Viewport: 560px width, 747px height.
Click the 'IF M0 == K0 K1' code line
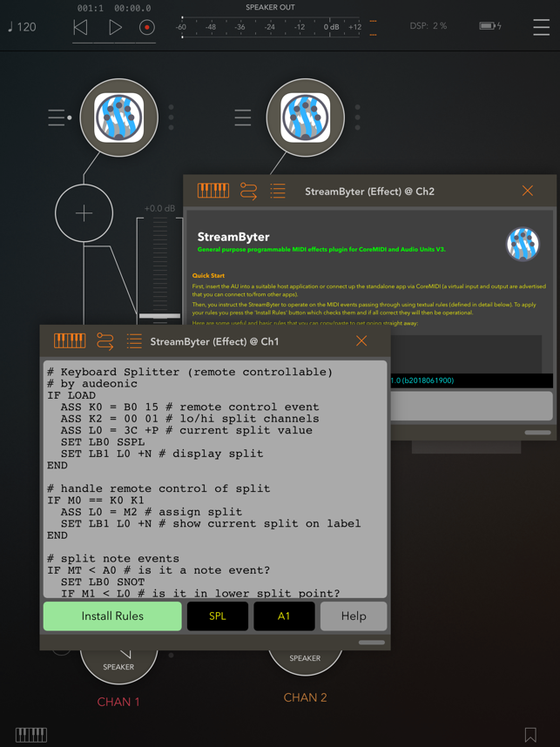(95, 501)
